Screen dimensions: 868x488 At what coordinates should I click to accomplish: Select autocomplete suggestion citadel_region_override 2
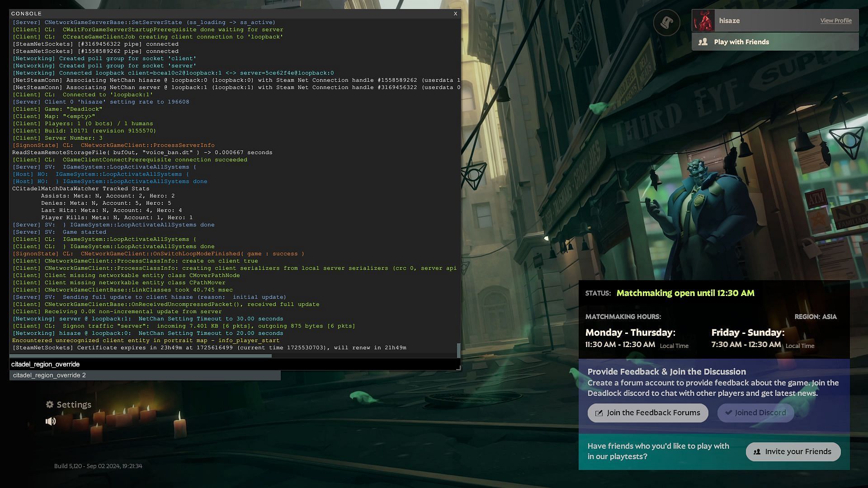point(145,375)
